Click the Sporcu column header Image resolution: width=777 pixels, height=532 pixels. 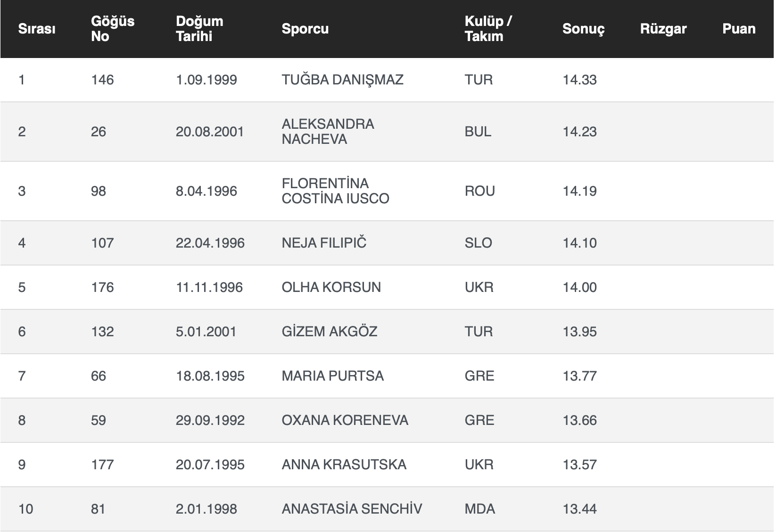pyautogui.click(x=305, y=29)
